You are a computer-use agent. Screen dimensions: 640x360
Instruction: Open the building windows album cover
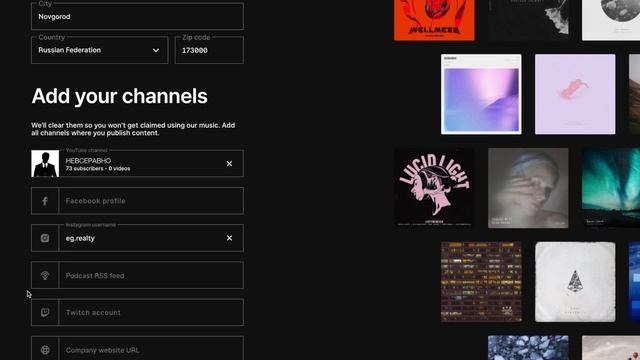click(x=481, y=282)
